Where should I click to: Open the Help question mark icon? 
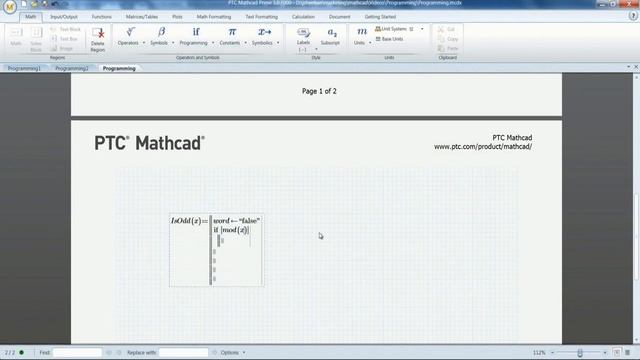(x=633, y=16)
